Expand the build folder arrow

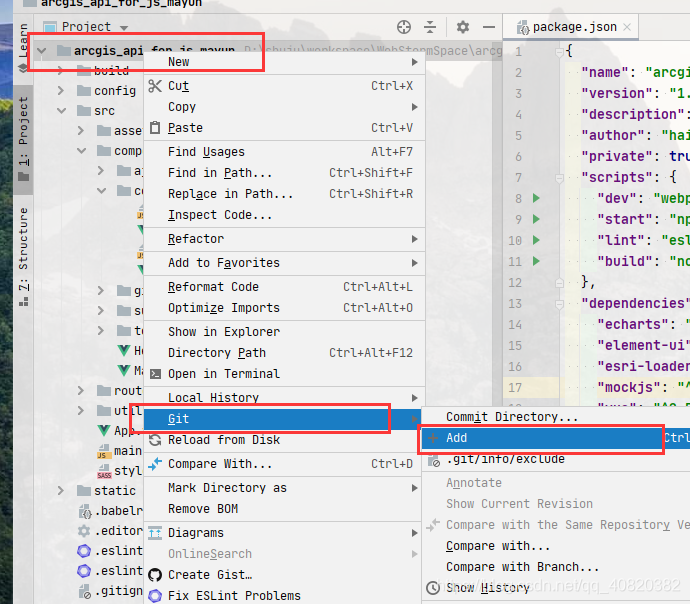point(61,70)
